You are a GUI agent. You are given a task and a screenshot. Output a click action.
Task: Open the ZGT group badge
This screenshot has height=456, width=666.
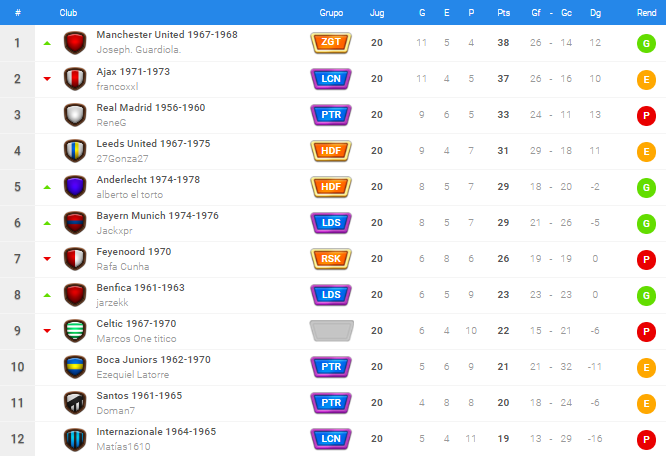(x=331, y=42)
